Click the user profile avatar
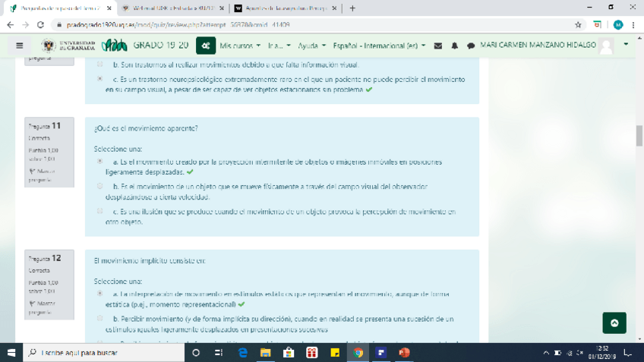 pyautogui.click(x=606, y=46)
